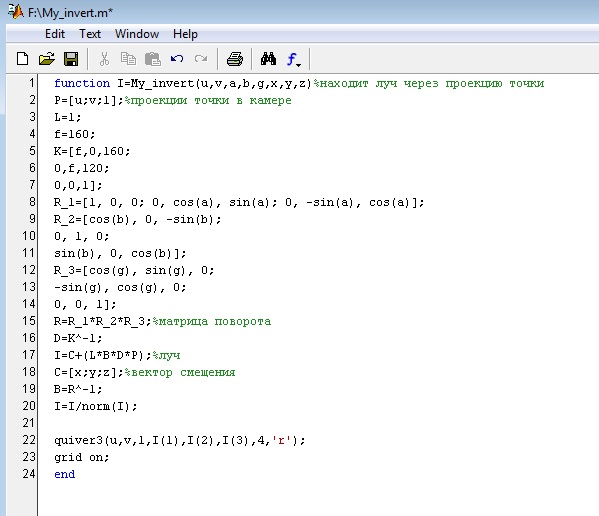The image size is (599, 516).
Task: Click line number 22 in gutter
Action: (x=29, y=440)
